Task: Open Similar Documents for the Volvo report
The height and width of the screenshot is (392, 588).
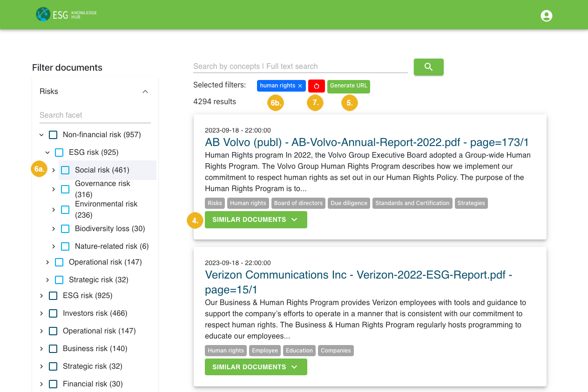Action: coord(256,219)
